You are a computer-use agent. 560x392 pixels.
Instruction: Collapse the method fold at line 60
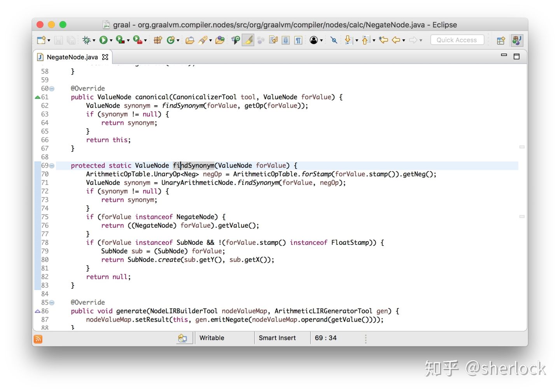click(52, 89)
